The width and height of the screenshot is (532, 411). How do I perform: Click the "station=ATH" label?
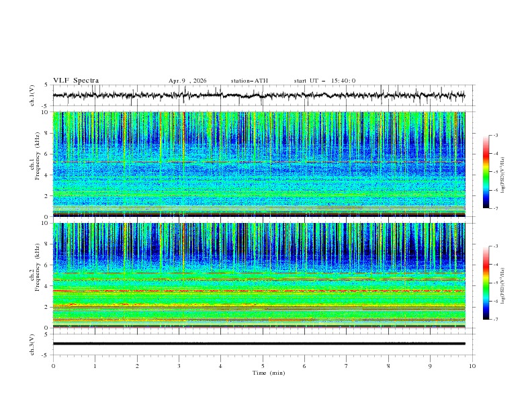click(x=249, y=81)
